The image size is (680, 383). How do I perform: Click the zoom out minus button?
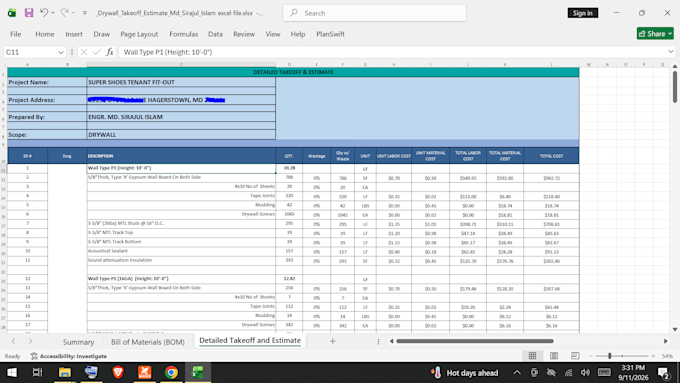(x=591, y=356)
